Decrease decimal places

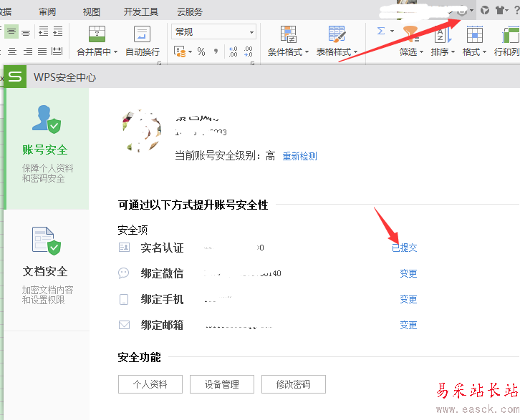249,52
